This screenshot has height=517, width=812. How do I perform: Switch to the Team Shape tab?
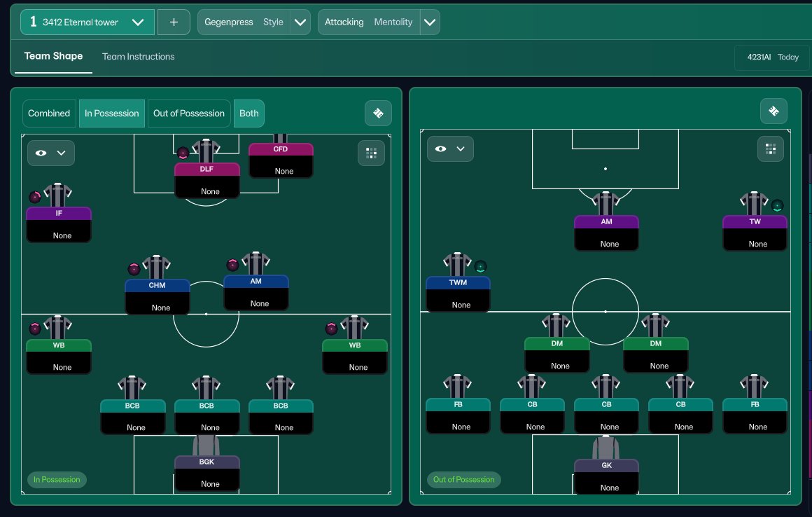pos(53,56)
